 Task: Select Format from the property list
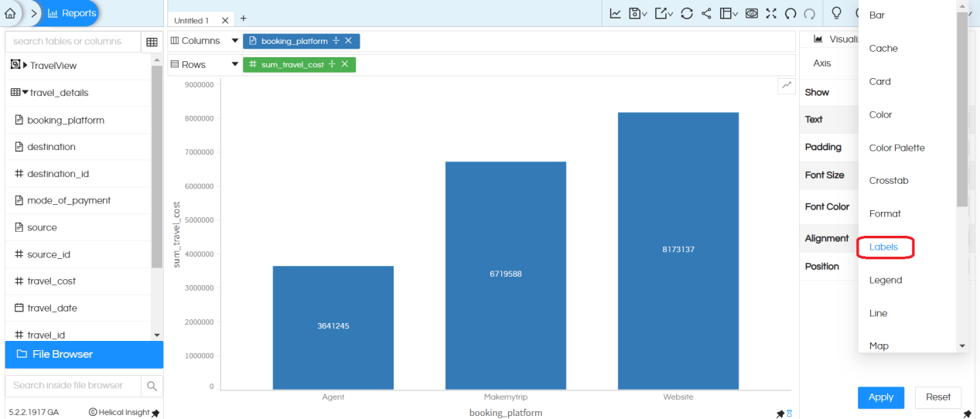(x=885, y=213)
